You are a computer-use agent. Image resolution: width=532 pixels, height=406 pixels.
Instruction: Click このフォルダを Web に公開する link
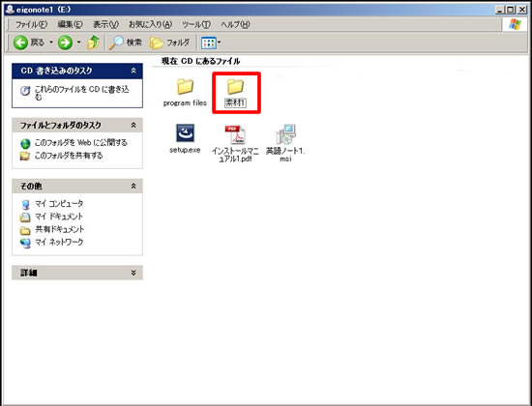tap(80, 143)
